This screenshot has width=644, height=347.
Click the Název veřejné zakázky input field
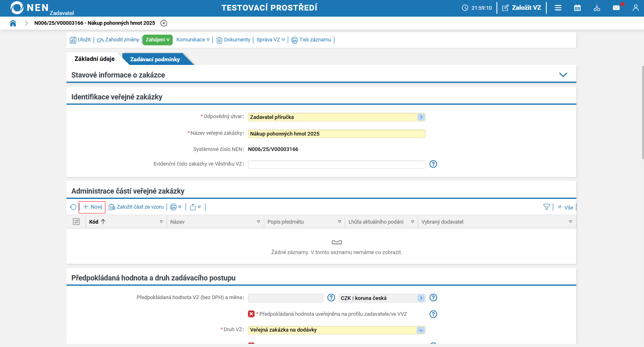coord(336,134)
